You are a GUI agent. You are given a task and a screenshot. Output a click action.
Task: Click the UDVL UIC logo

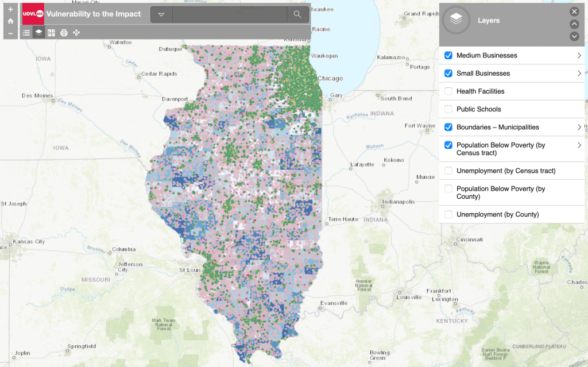click(x=33, y=14)
